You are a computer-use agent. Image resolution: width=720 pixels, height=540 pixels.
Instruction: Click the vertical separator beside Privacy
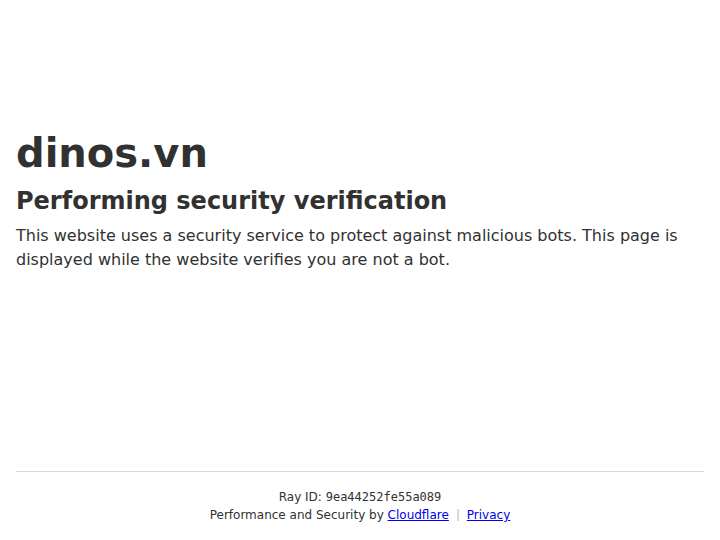tap(458, 515)
